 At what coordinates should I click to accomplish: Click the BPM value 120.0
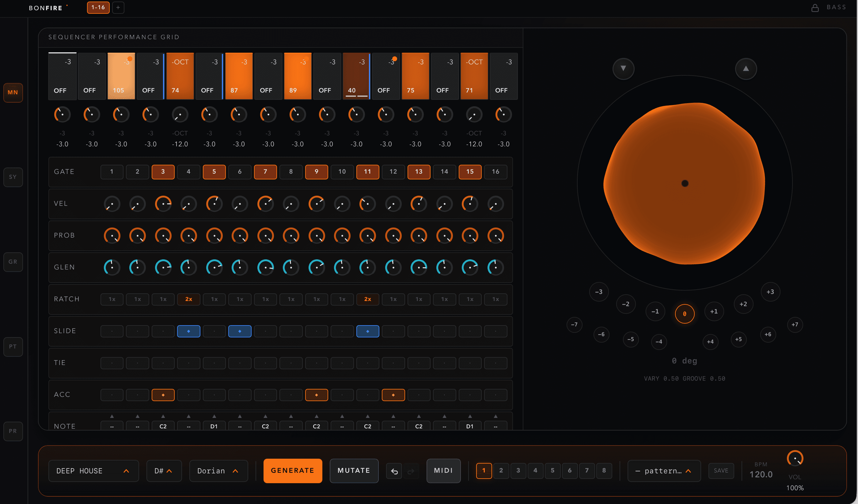pyautogui.click(x=761, y=474)
